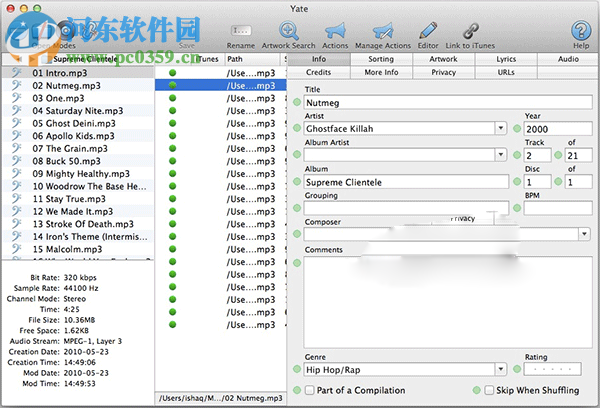Screen dimensions: 600x408
Task: Click the Disc number field showing 1
Action: coord(538,182)
